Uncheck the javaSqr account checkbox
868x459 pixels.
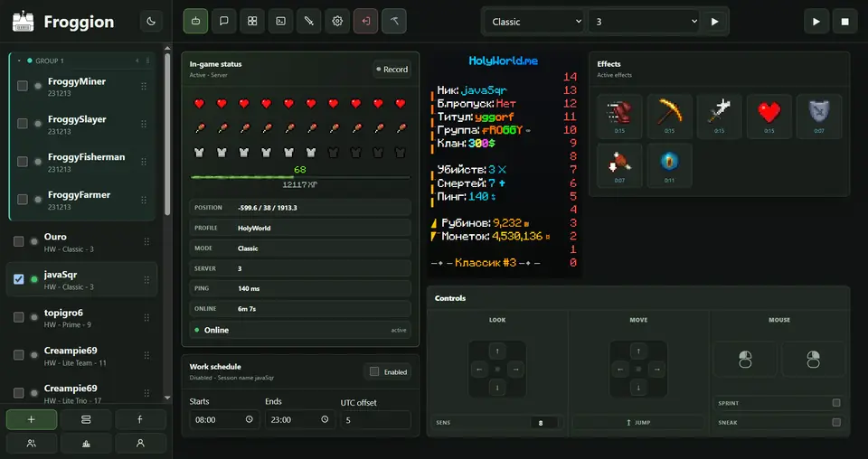[x=19, y=279]
